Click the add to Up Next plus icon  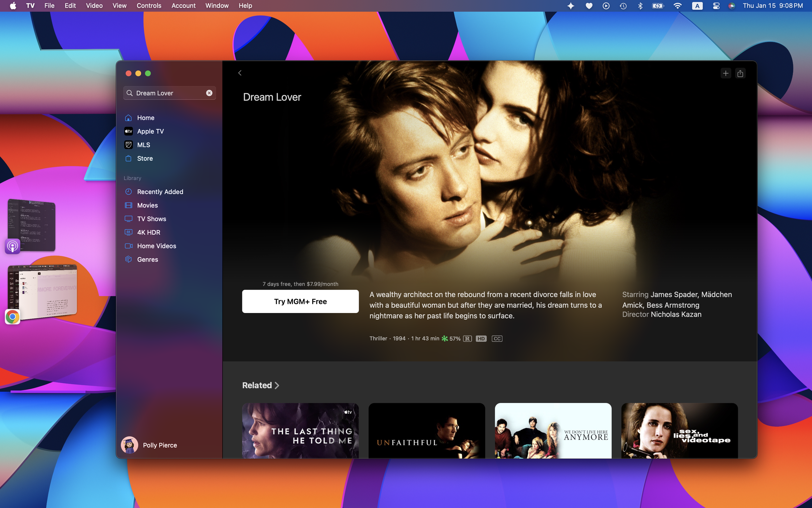click(x=725, y=73)
